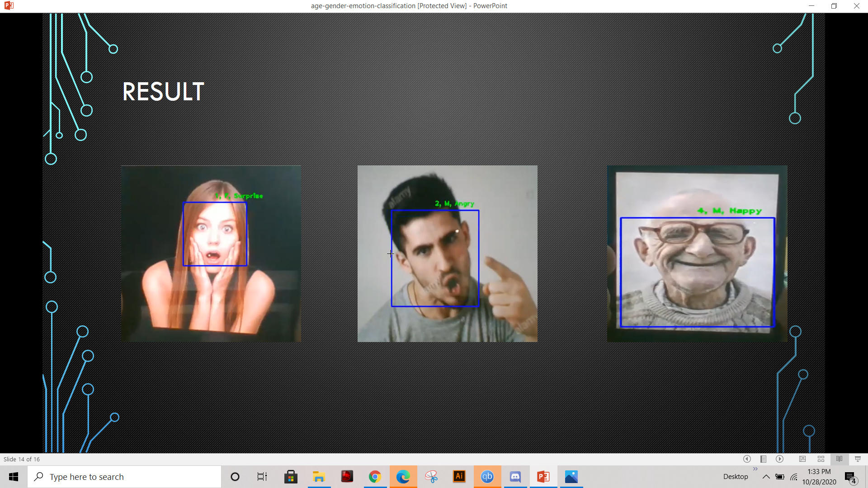This screenshot has width=868, height=488.
Task: Go to previous slide using status bar arrow
Action: 747,459
